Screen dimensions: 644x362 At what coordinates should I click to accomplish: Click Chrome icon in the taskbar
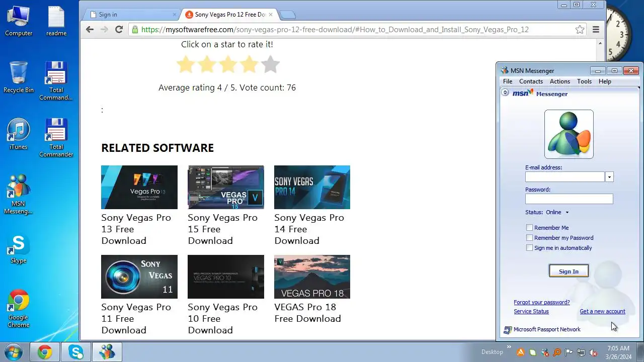click(45, 352)
